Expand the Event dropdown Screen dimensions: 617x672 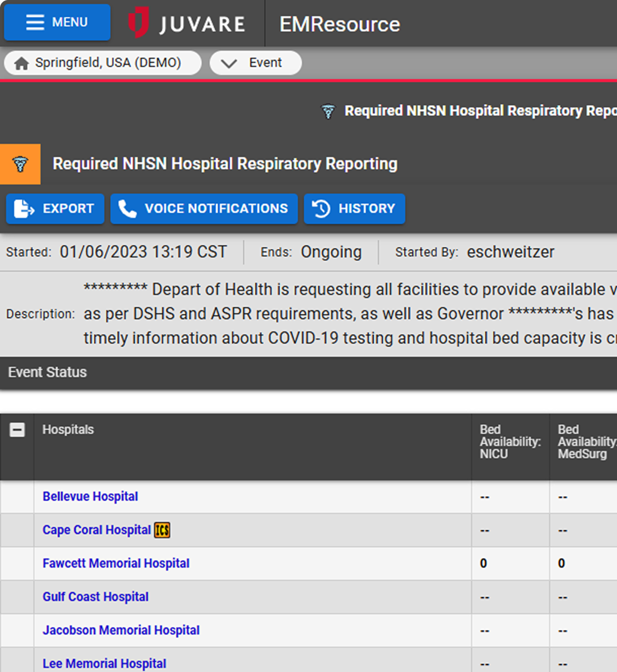256,63
